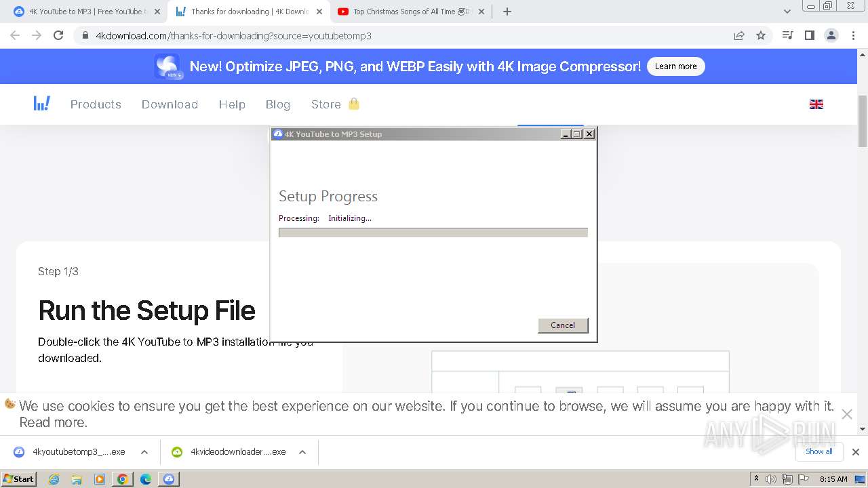Toggle the browser side panel icon
This screenshot has height=488, width=868.
[x=809, y=35]
